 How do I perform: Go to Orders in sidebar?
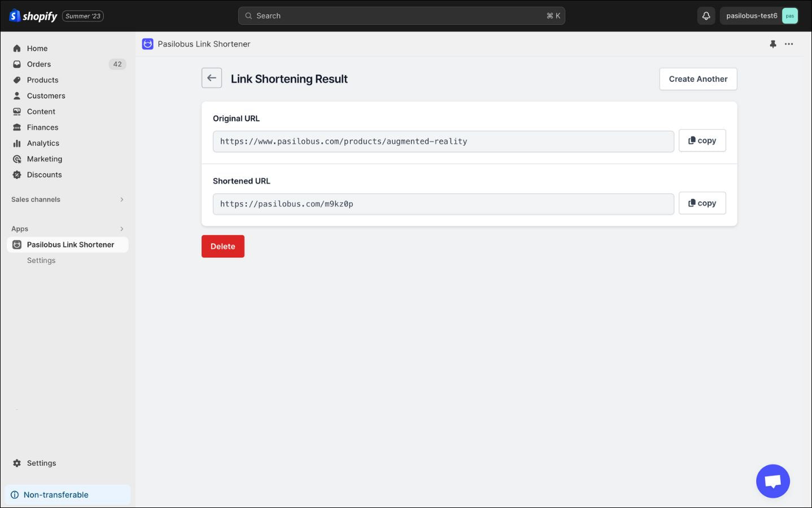point(39,64)
